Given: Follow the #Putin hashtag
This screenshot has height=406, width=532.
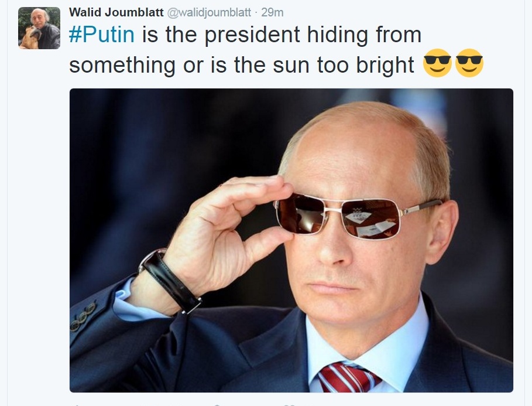Looking at the screenshot, I should click(x=102, y=35).
